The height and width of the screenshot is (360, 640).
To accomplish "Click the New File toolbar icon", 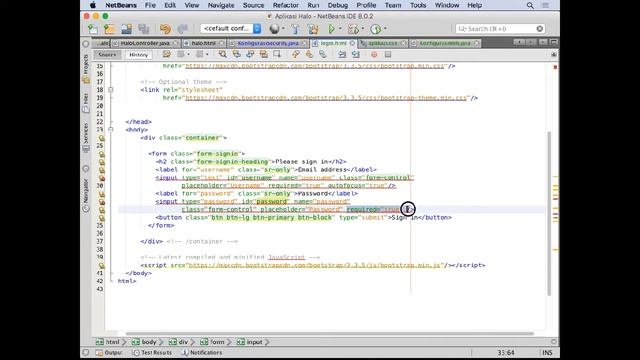I will click(93, 29).
